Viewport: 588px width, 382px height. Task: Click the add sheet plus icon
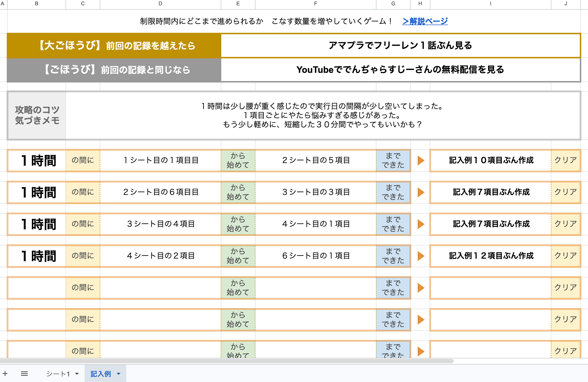[5, 374]
